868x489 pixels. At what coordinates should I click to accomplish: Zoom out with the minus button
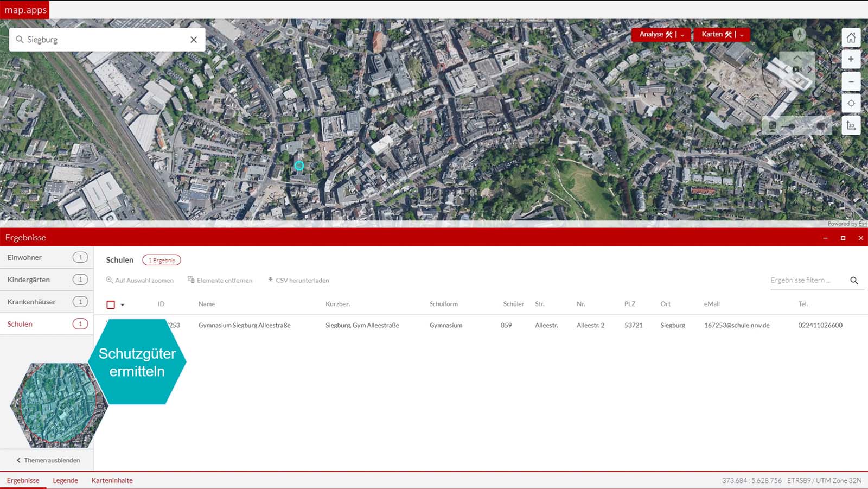click(851, 82)
